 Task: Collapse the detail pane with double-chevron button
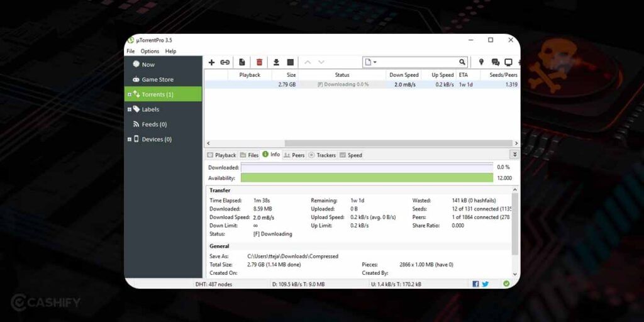click(514, 155)
